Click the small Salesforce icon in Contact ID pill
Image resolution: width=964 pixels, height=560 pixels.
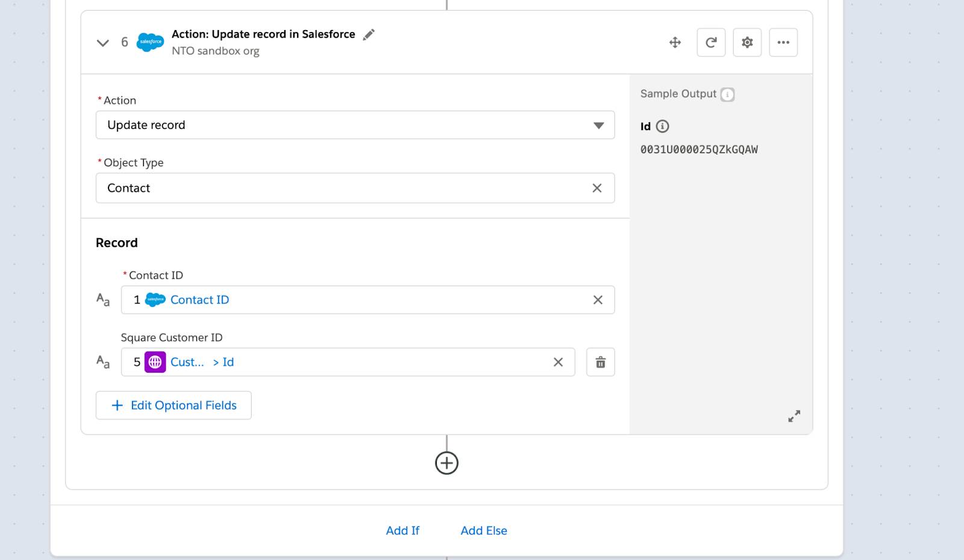tap(155, 299)
